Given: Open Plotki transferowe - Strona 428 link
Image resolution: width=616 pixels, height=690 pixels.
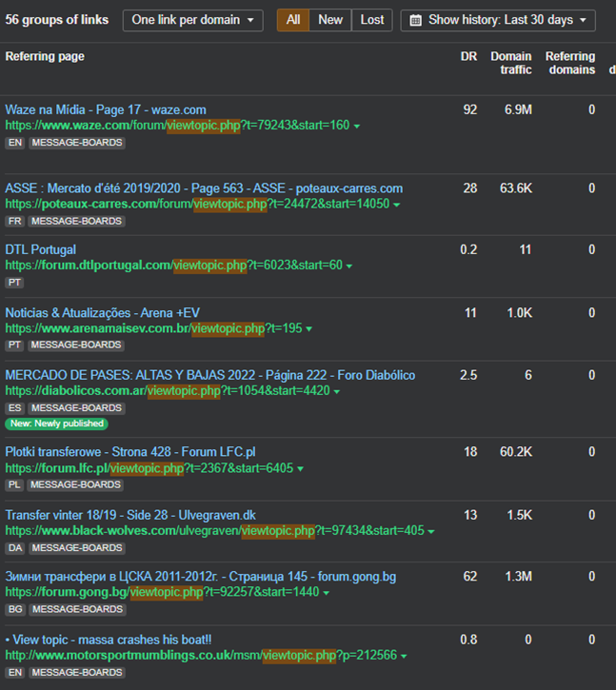Looking at the screenshot, I should [130, 452].
